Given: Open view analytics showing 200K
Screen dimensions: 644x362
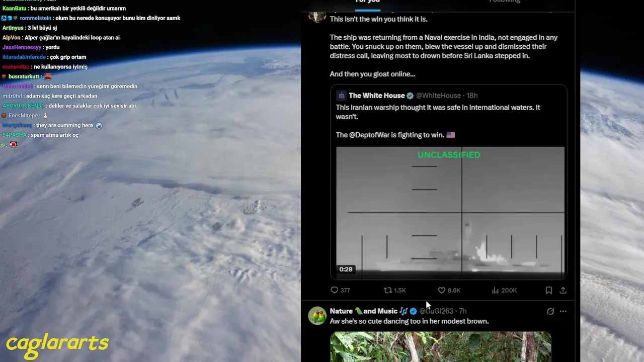Looking at the screenshot, I should (x=495, y=290).
